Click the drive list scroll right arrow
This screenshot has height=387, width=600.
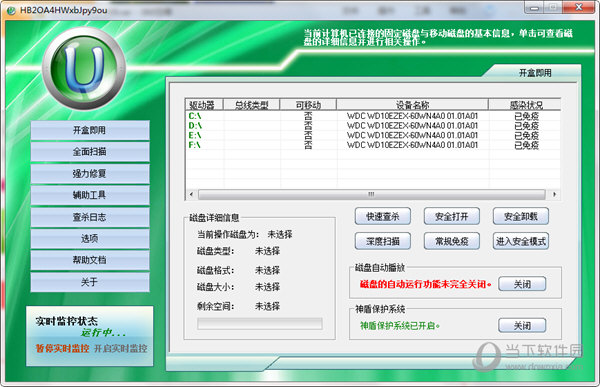[x=554, y=194]
